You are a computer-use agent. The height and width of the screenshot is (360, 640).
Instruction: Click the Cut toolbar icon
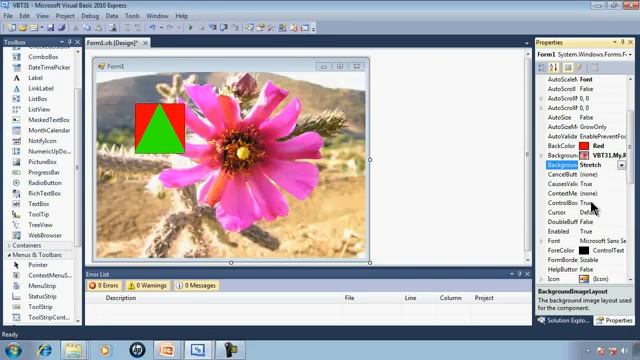(x=76, y=28)
